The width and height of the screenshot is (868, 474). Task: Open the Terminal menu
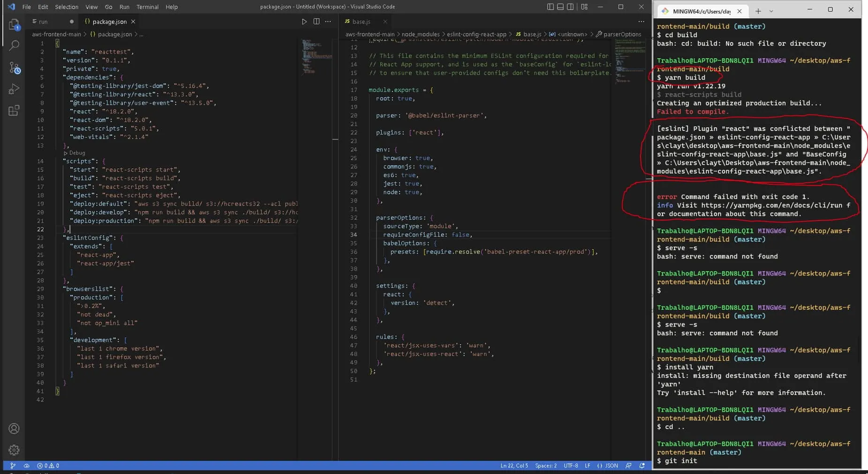pyautogui.click(x=147, y=7)
